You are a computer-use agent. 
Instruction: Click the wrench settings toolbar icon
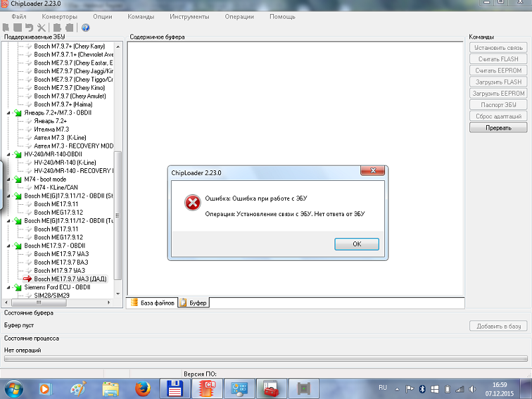coord(41,27)
